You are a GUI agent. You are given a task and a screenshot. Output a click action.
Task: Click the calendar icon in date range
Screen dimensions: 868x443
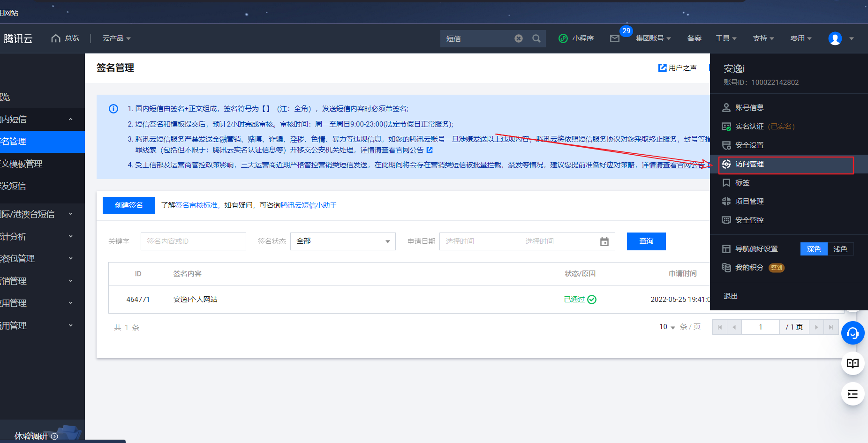(x=604, y=241)
